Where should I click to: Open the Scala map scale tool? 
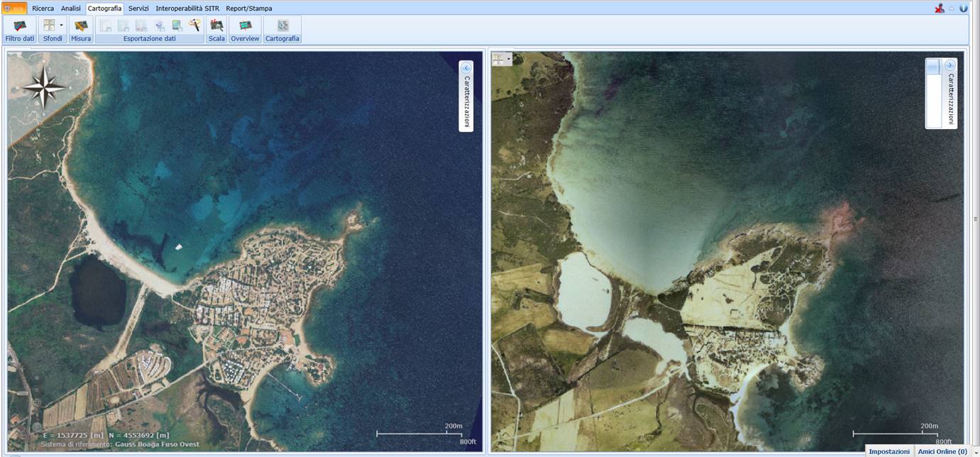click(x=216, y=26)
